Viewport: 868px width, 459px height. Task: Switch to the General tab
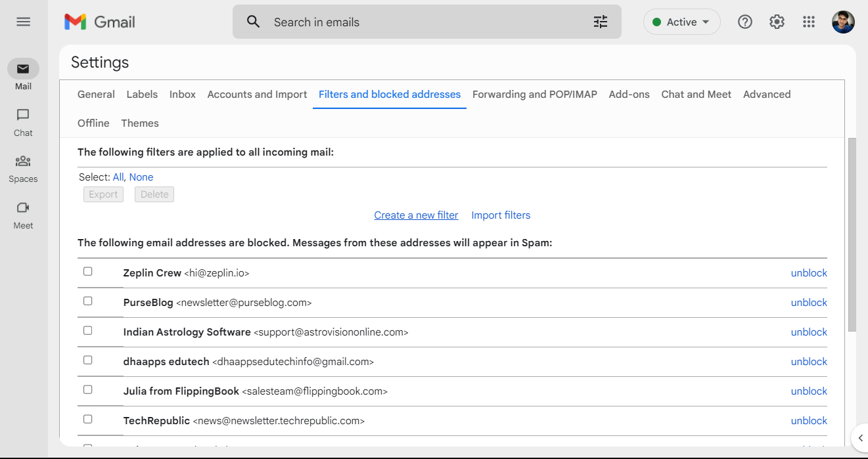[x=96, y=95]
